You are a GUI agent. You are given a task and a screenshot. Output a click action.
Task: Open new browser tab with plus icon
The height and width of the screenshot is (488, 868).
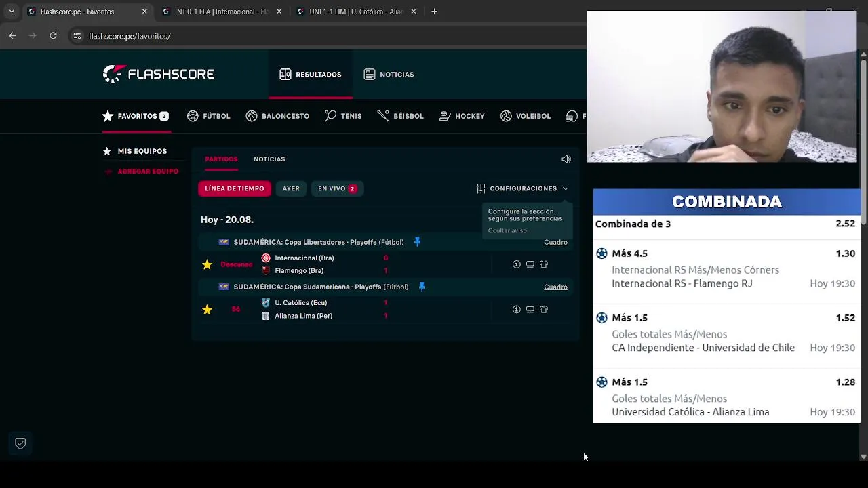click(434, 12)
